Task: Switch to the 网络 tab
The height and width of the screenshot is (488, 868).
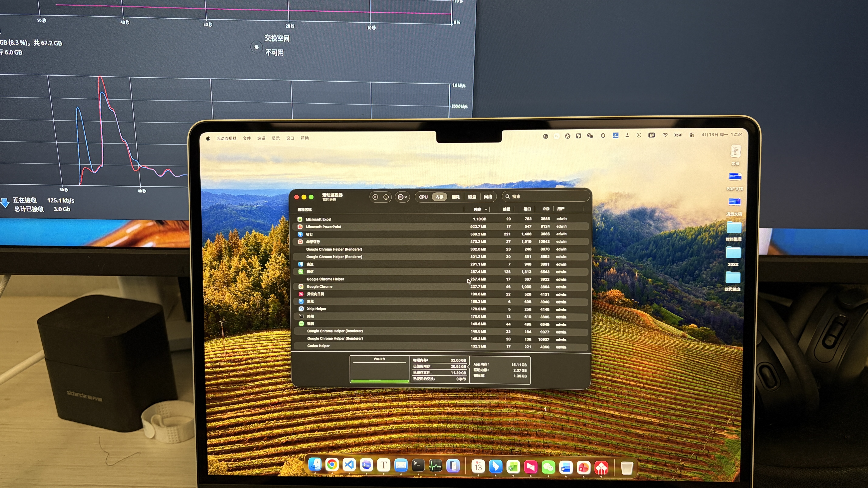Action: click(x=488, y=197)
